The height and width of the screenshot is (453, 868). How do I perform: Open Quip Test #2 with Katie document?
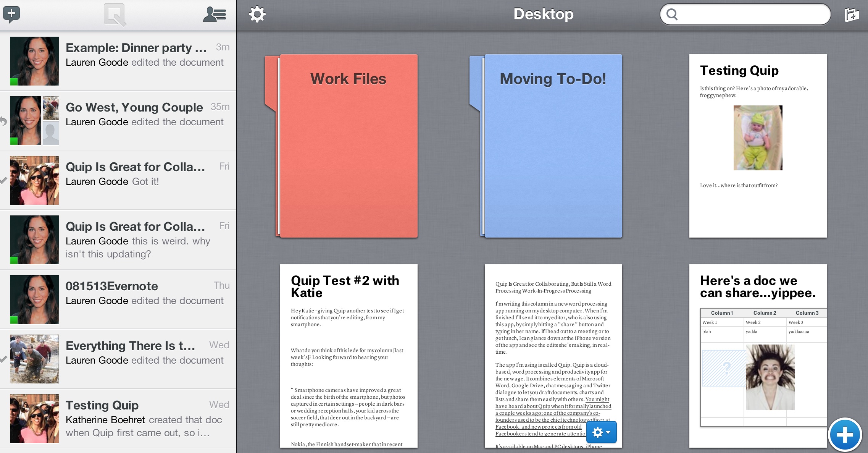348,355
